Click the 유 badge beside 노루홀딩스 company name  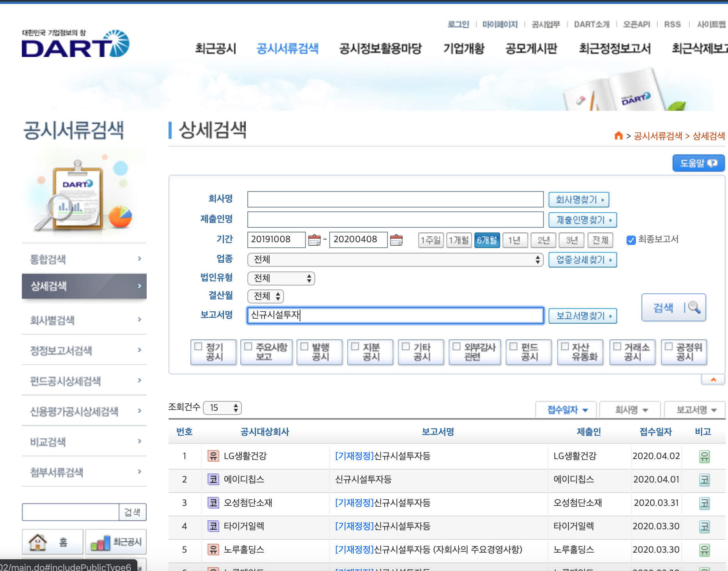[213, 550]
